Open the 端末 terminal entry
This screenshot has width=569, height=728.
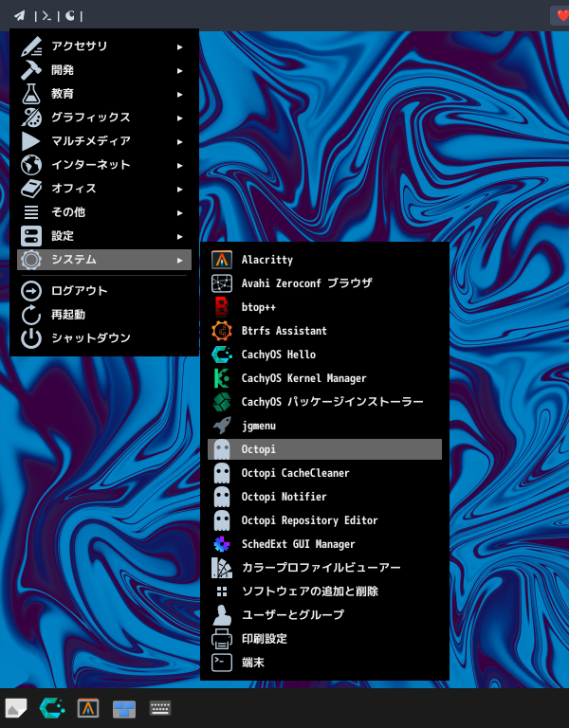(324, 662)
